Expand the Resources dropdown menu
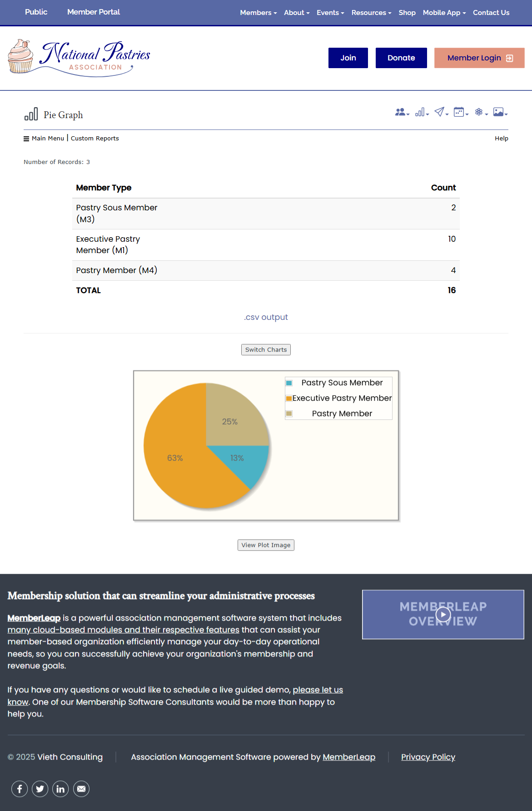Viewport: 532px width, 811px height. pos(371,13)
